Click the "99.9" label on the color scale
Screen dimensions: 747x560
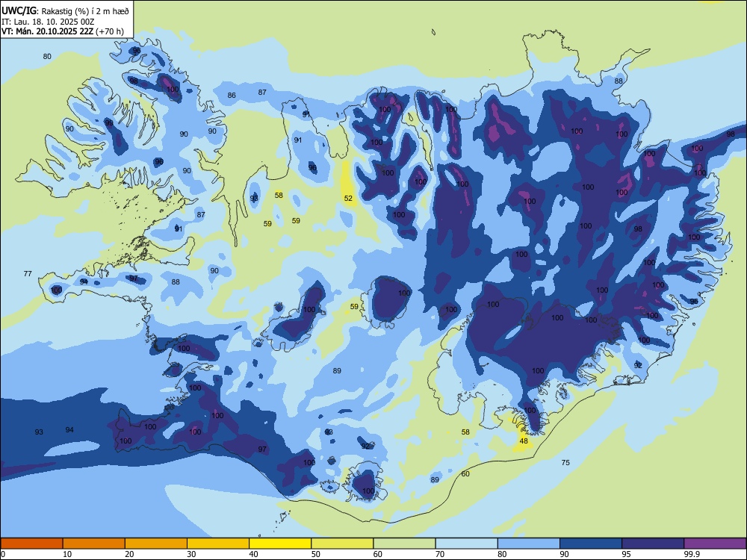[x=692, y=554]
